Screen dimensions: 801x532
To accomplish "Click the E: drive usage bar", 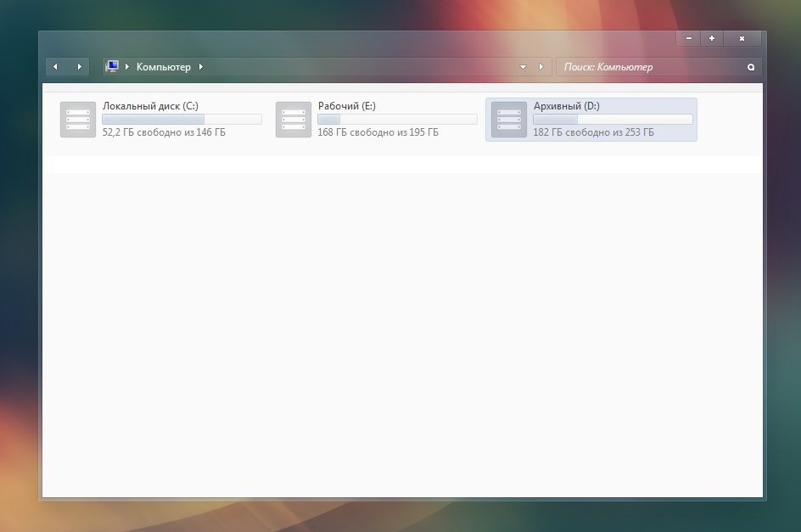I will pyautogui.click(x=397, y=119).
